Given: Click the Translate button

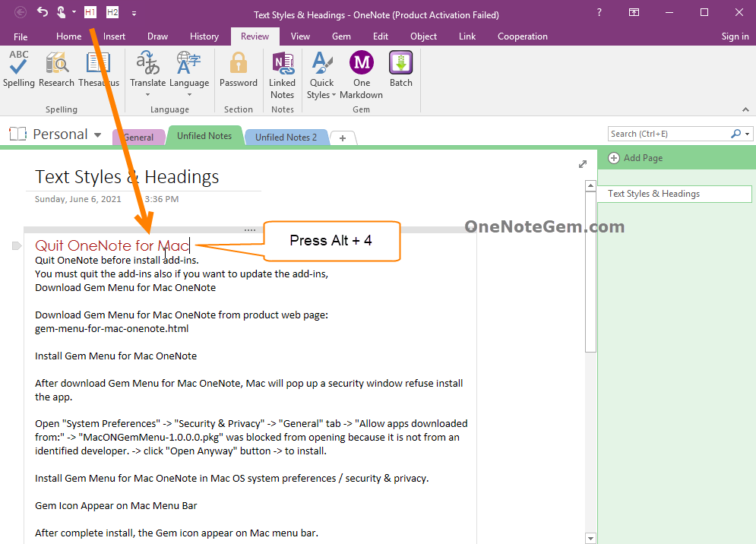Looking at the screenshot, I should click(x=147, y=72).
